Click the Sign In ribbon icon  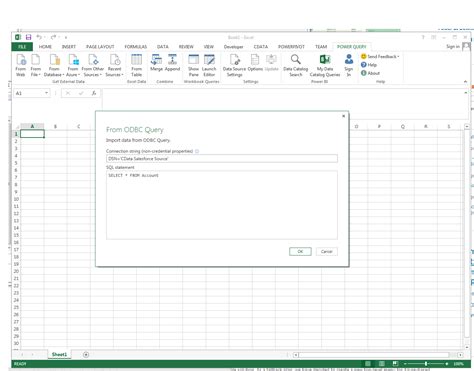(349, 65)
